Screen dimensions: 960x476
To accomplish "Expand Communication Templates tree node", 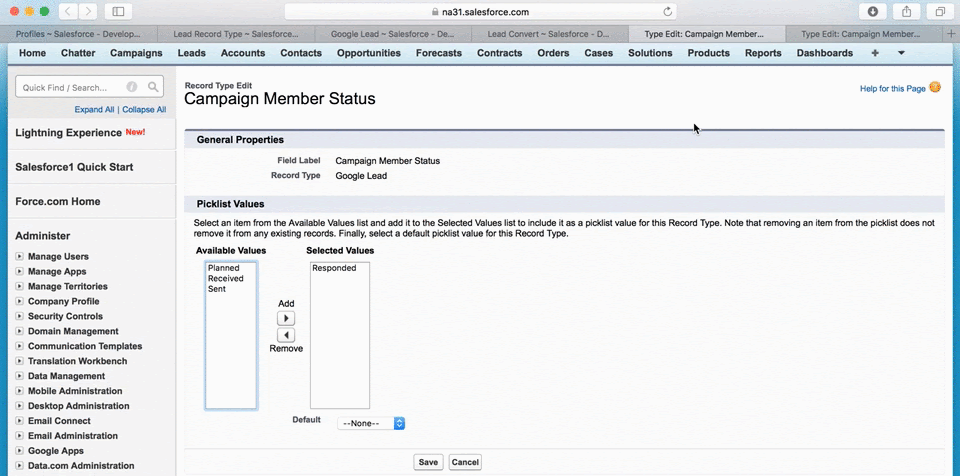I will coord(20,346).
